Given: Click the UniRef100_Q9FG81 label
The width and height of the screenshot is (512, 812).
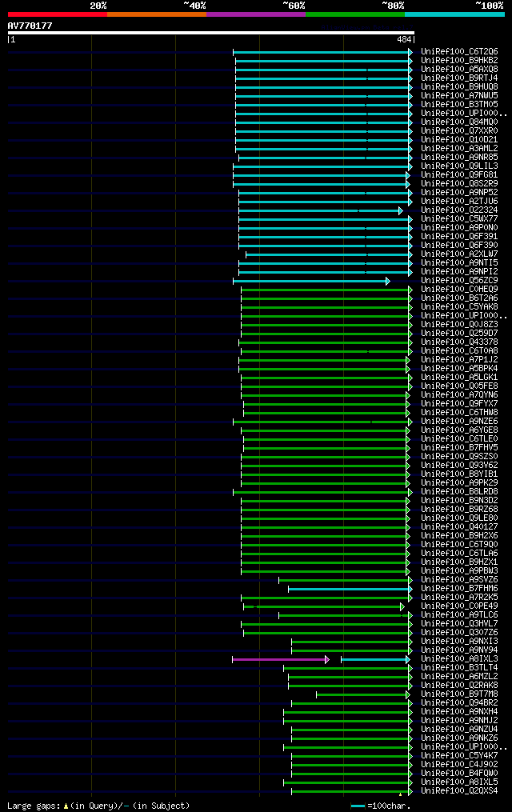Looking at the screenshot, I should [x=459, y=175].
